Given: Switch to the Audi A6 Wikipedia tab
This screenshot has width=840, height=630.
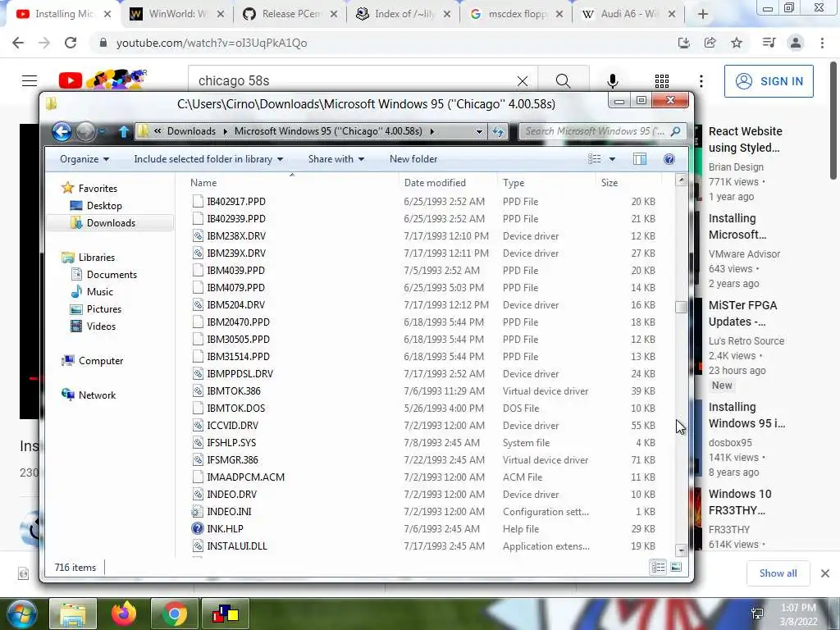Looking at the screenshot, I should [x=628, y=14].
